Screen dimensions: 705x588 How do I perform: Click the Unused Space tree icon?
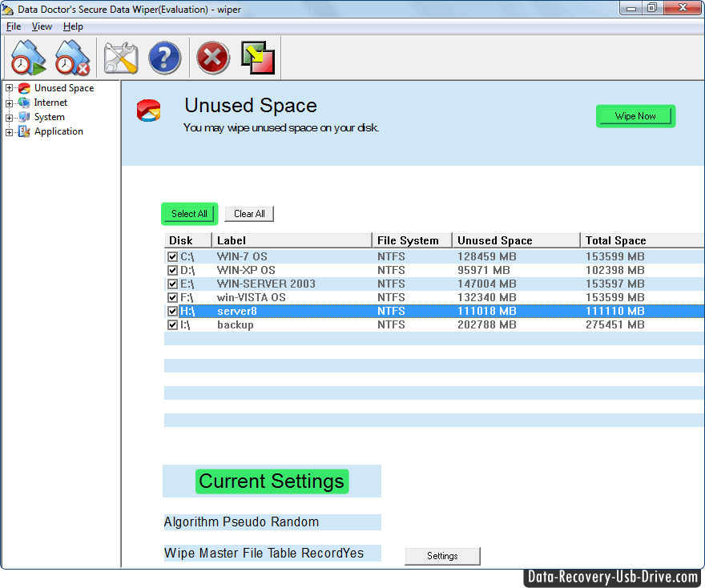point(24,88)
